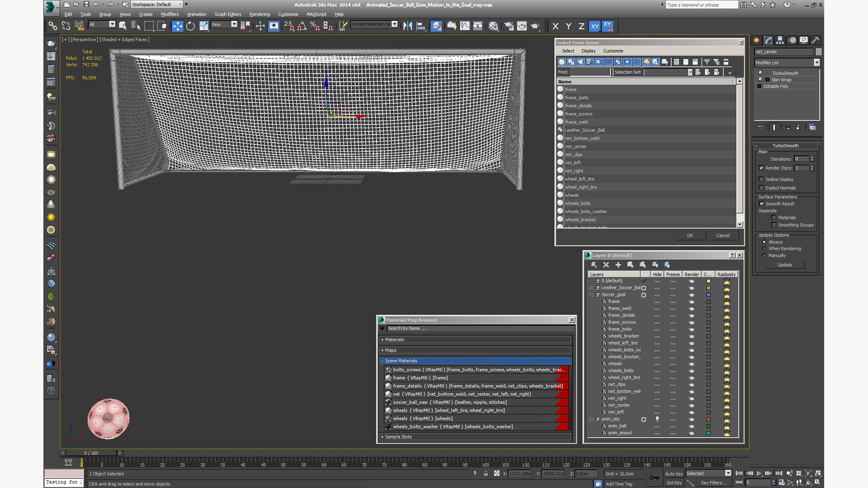Screen dimensions: 868x488
Task: Toggle Display Lights filter in Select From Scene
Action: click(x=580, y=62)
